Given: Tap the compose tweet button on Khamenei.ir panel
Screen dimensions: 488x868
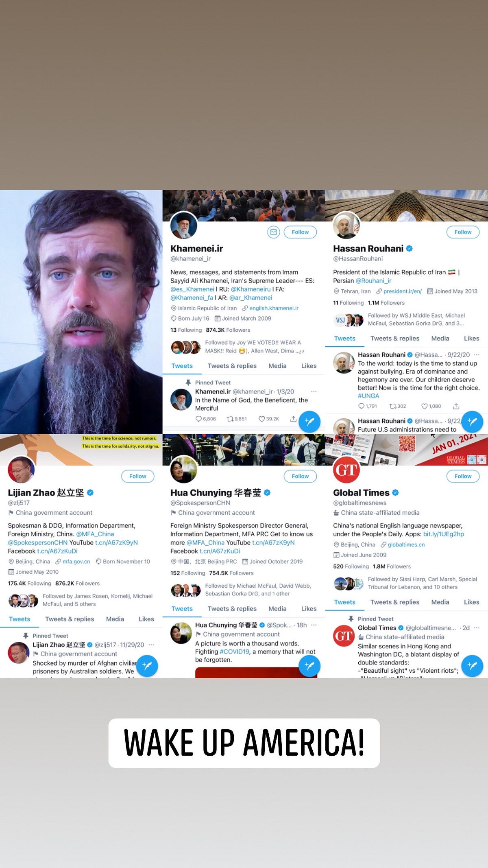Looking at the screenshot, I should point(309,422).
